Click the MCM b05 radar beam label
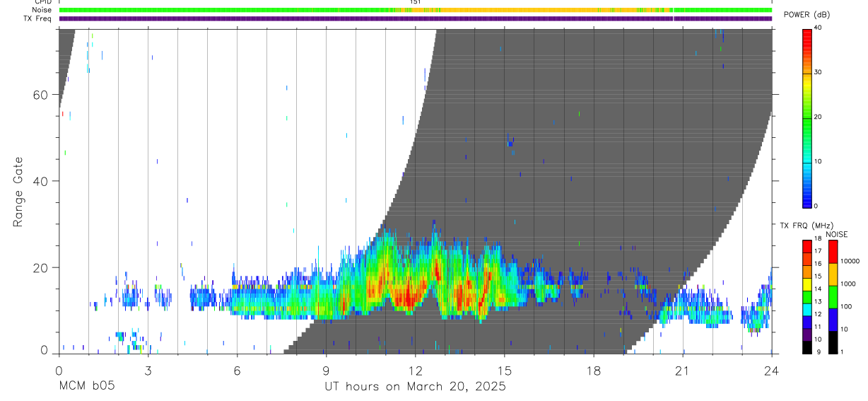The image size is (868, 401). point(86,387)
